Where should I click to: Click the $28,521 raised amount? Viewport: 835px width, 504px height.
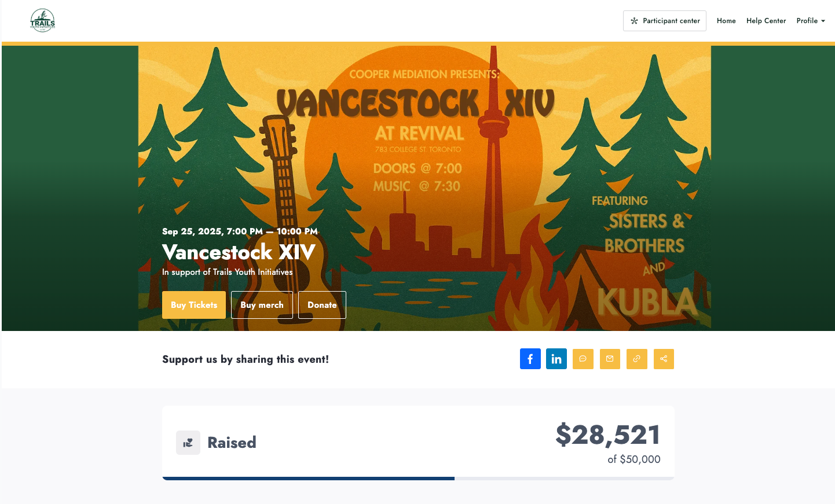608,435
